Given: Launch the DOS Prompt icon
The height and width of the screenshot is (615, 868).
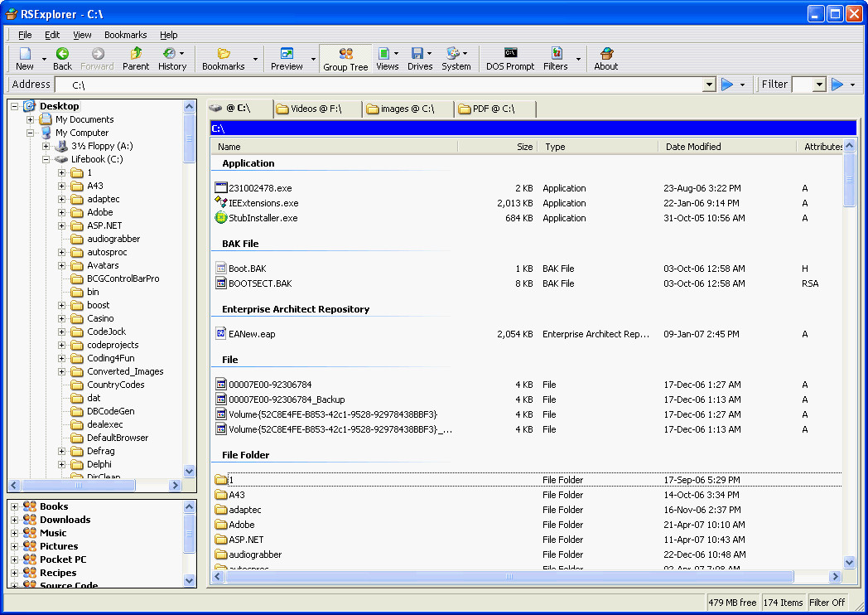Looking at the screenshot, I should (x=510, y=53).
